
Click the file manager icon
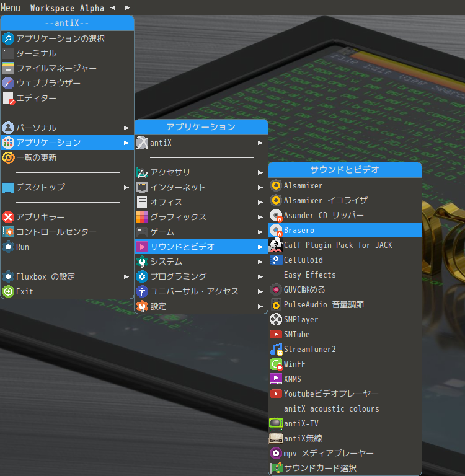point(8,68)
